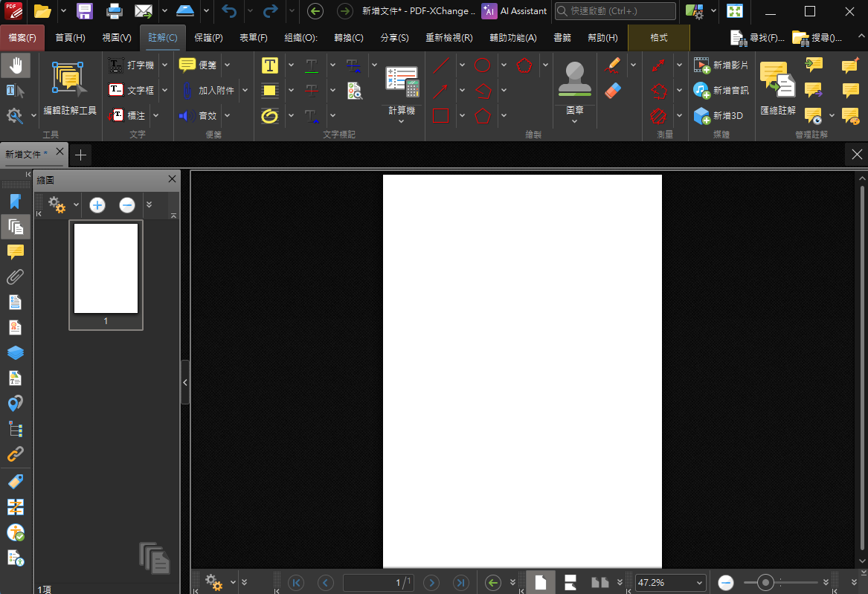Click the Find (尋找) button
Image resolution: width=868 pixels, height=594 pixels.
(757, 38)
